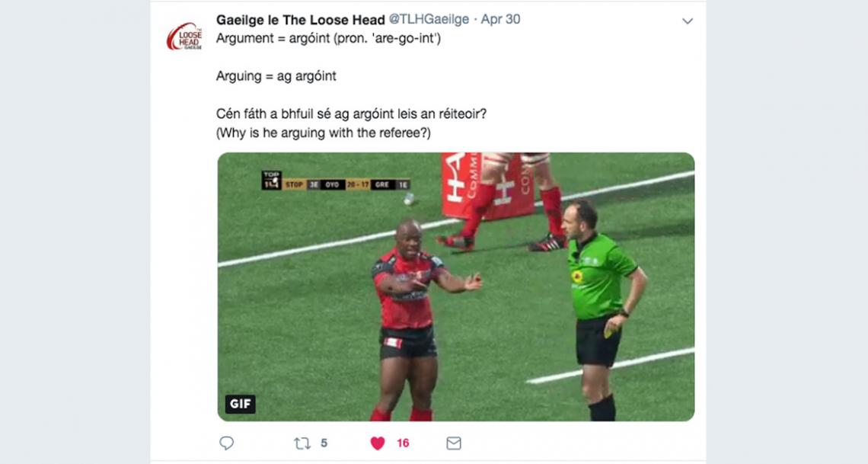Screen dimensions: 868x464
Task: View the 16 likes count
Action: coord(403,443)
